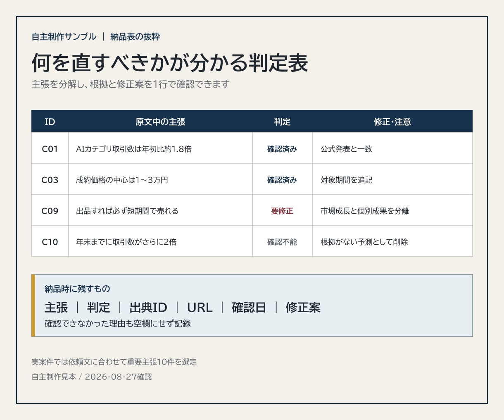This screenshot has width=504, height=420.
Task: Click 確認済み status in the C03 row
Action: (282, 180)
